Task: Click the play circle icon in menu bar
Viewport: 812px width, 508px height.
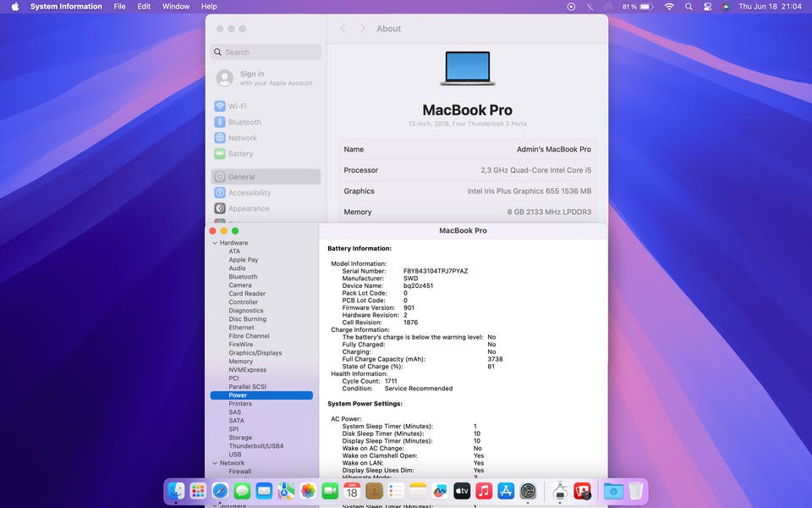Action: (571, 7)
